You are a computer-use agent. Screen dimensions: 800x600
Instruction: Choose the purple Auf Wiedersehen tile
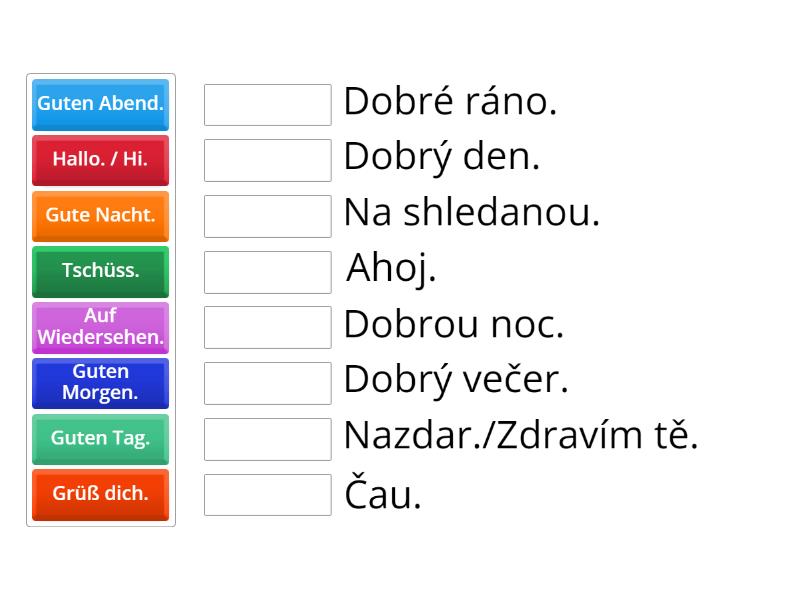tap(100, 328)
